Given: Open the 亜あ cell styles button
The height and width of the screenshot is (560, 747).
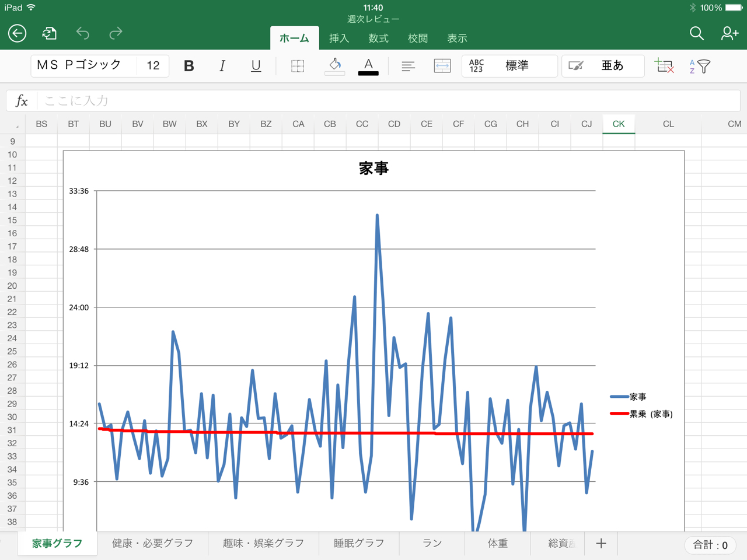Looking at the screenshot, I should 603,66.
